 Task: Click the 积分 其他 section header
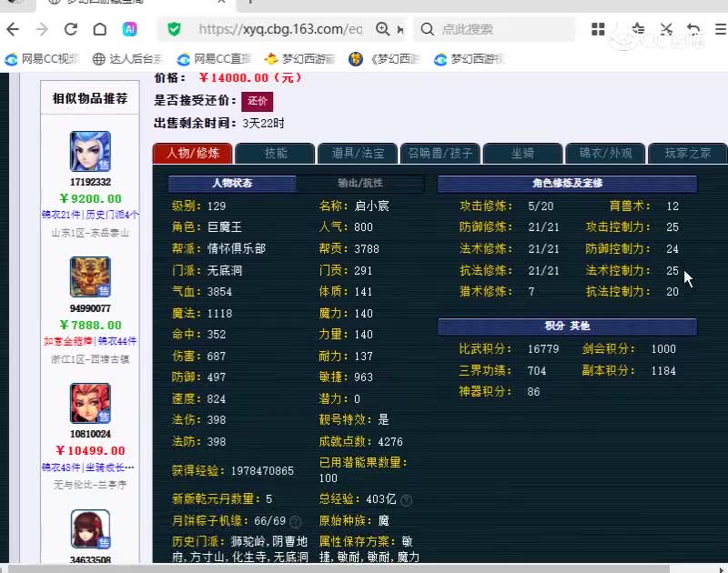click(567, 327)
